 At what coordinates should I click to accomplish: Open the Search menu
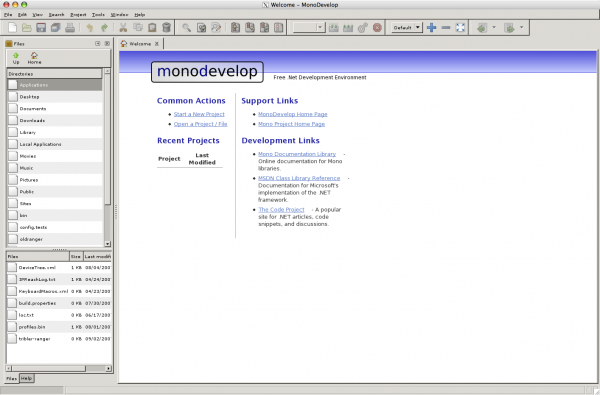point(56,15)
